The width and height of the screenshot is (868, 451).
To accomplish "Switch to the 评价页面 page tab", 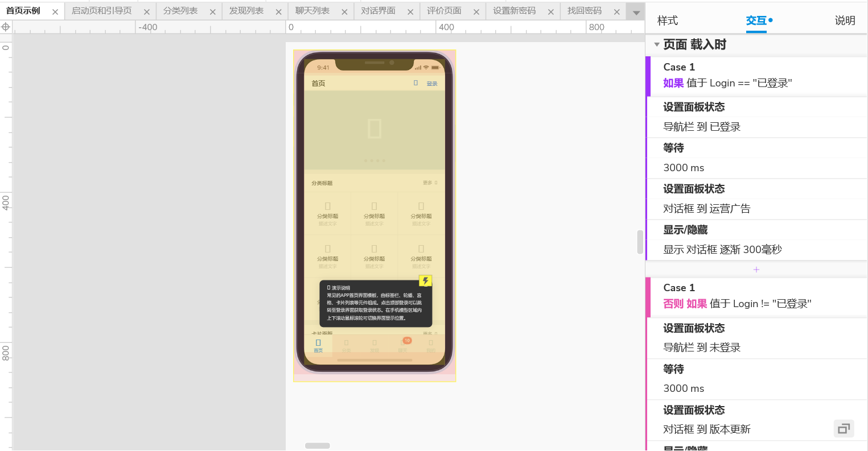I will [445, 11].
